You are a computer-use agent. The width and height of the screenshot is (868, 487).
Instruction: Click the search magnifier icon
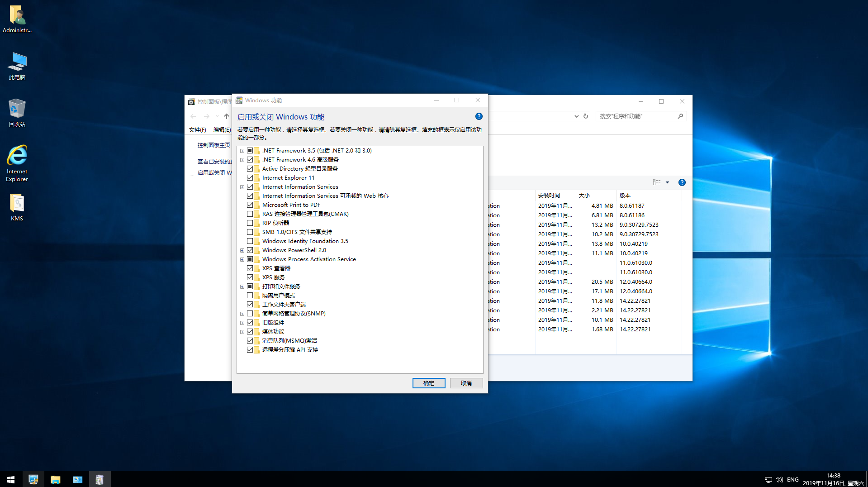click(x=680, y=116)
